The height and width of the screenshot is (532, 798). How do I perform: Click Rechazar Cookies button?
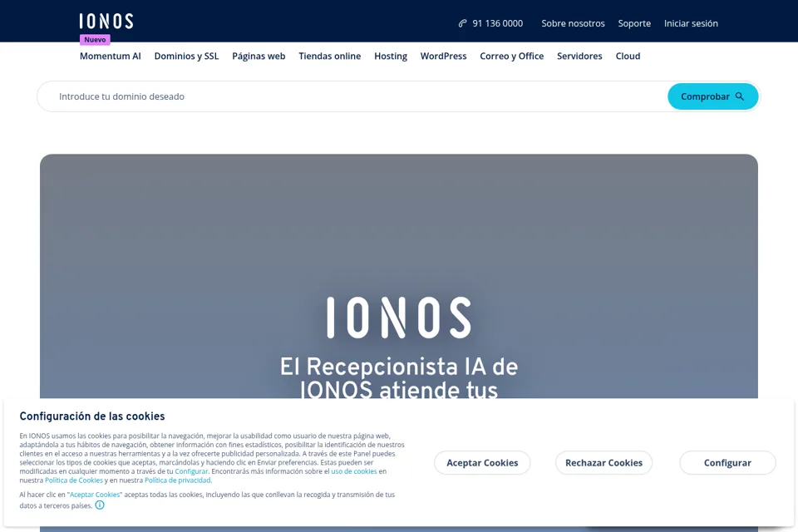[604, 463]
